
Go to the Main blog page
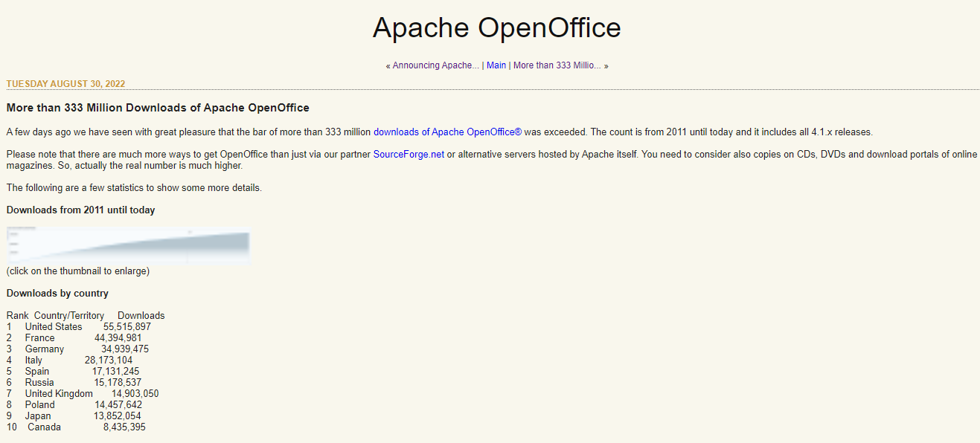(496, 65)
